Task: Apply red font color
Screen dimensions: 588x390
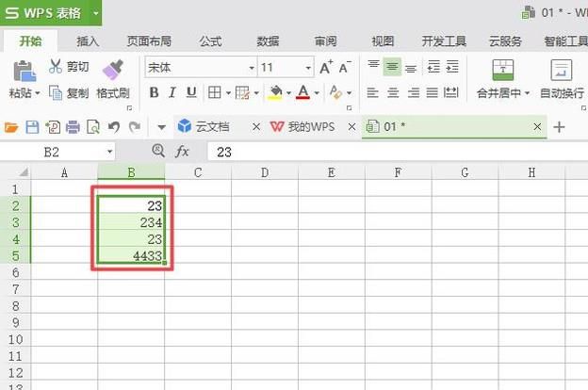Action: [303, 92]
